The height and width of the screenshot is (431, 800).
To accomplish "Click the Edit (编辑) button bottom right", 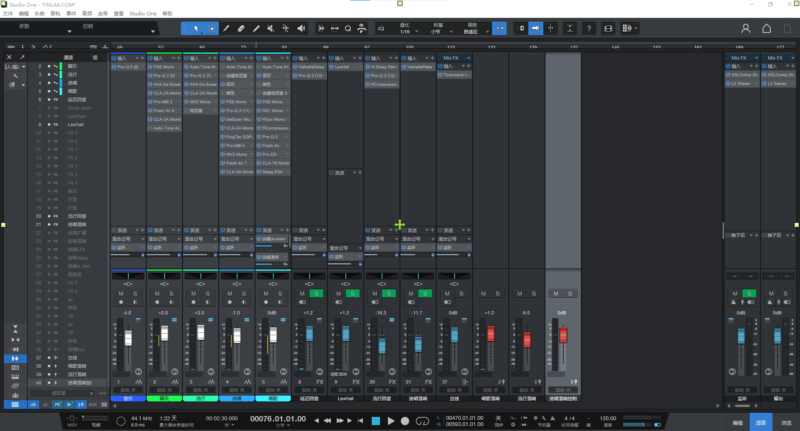I will 736,423.
